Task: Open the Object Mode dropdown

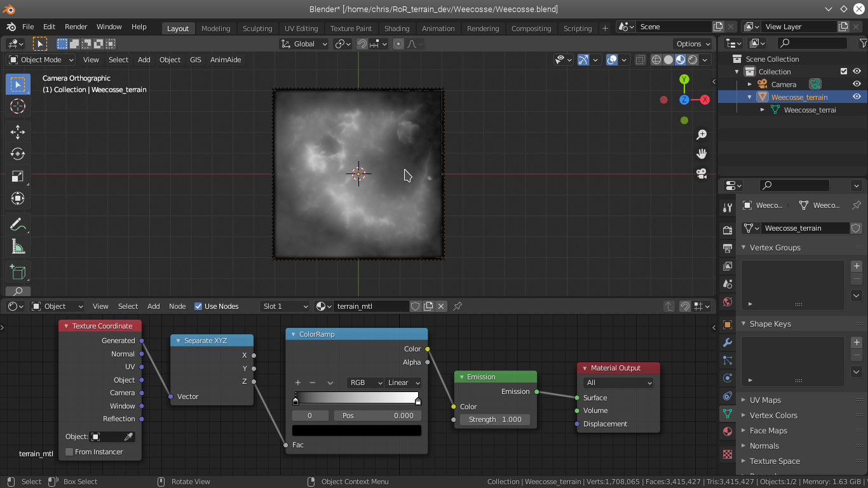Action: click(x=40, y=59)
